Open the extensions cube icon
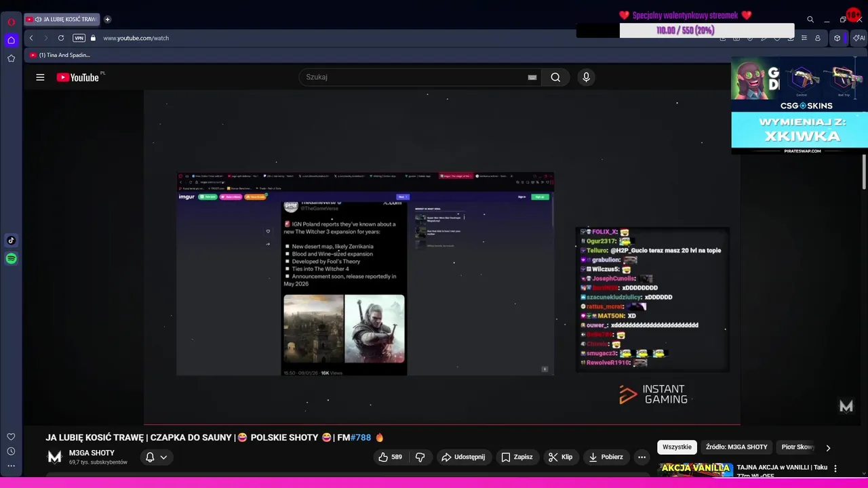 837,38
